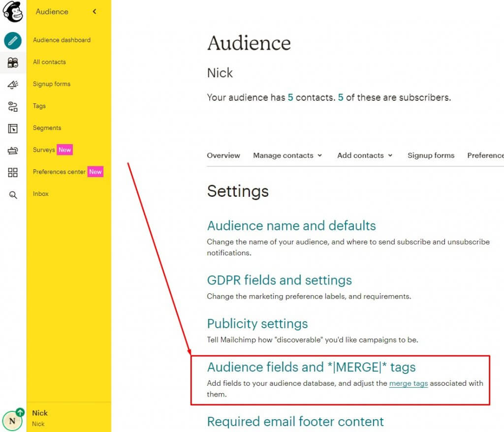Expand the Manage contacts dropdown

(x=287, y=155)
